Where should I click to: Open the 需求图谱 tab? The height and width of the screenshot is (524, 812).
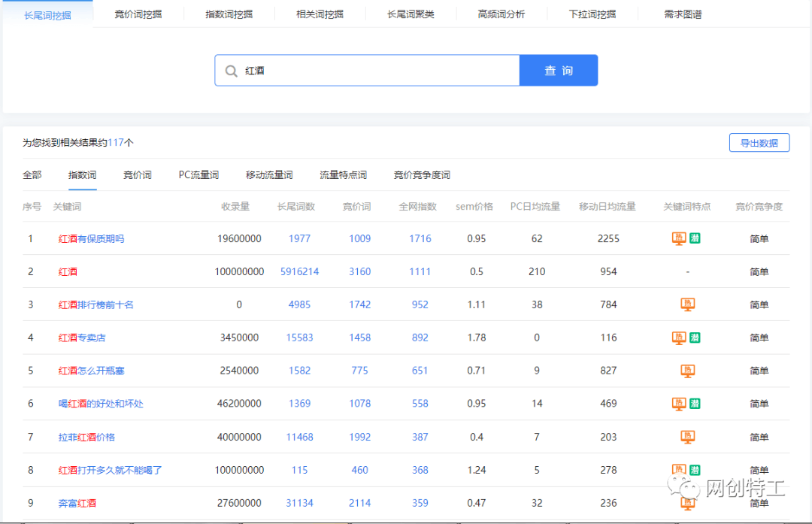682,13
